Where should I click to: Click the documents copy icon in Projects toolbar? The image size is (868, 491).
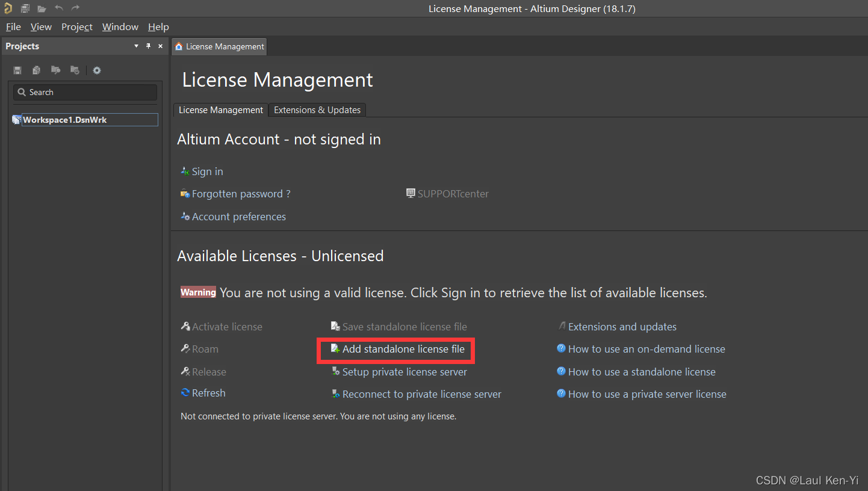pyautogui.click(x=37, y=70)
